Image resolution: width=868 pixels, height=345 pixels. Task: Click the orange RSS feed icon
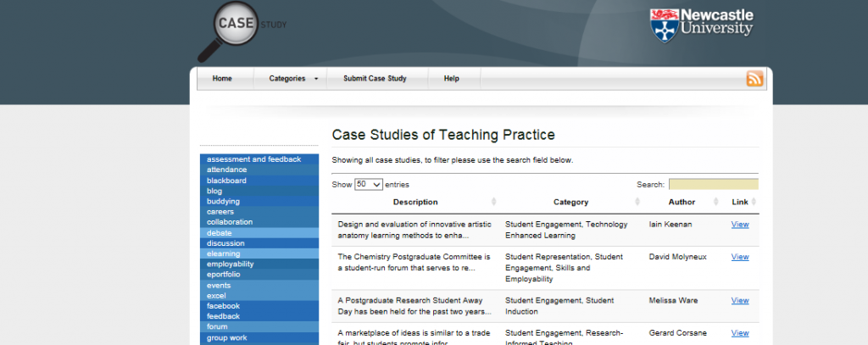point(754,79)
